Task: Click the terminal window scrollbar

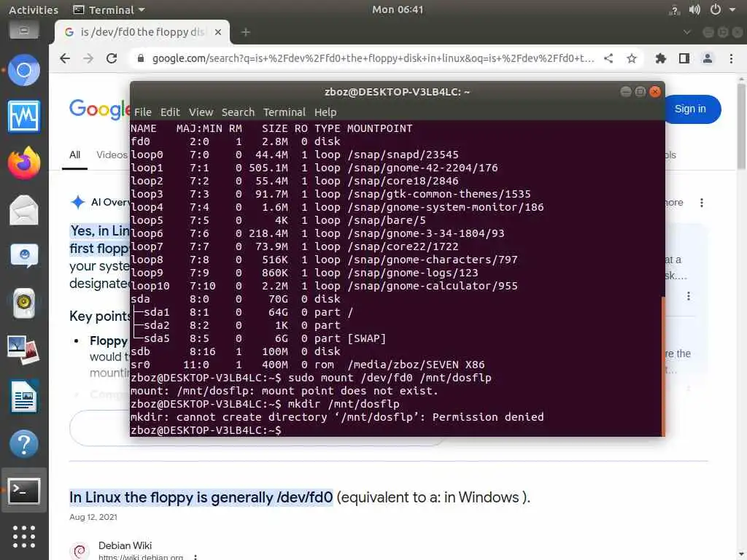Action: point(663,367)
